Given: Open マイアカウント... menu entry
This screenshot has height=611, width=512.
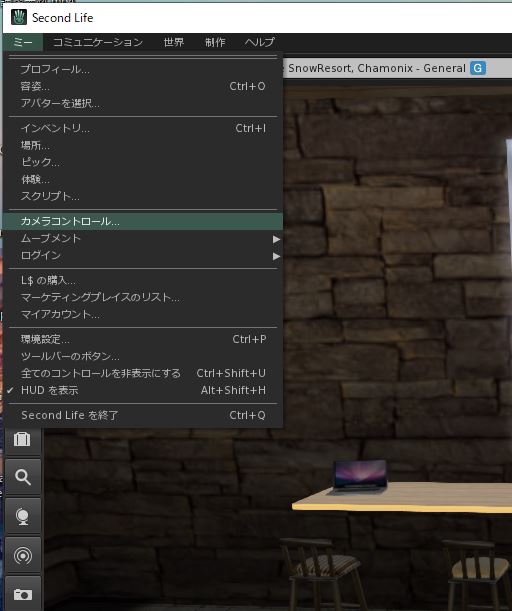Looking at the screenshot, I should [x=143, y=314].
